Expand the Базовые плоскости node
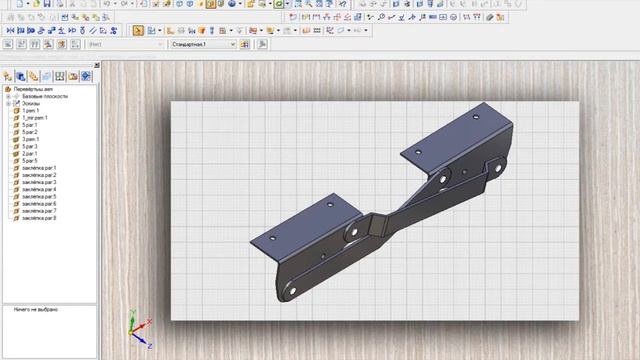The width and height of the screenshot is (640, 360). 8,97
